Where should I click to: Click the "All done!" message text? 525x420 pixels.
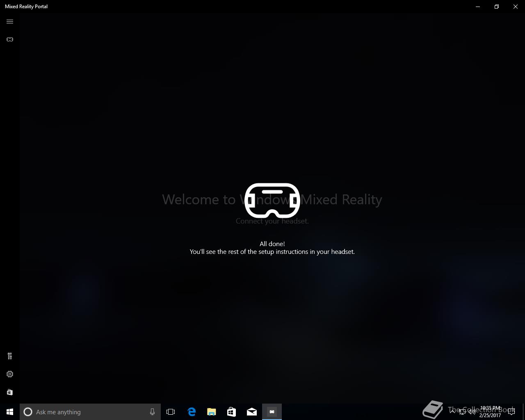point(272,244)
